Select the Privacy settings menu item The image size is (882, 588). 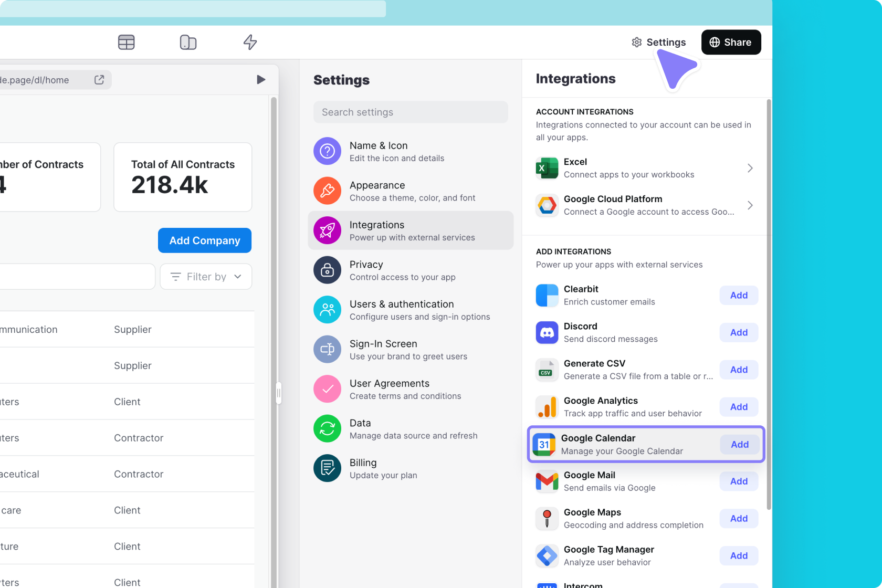(411, 270)
